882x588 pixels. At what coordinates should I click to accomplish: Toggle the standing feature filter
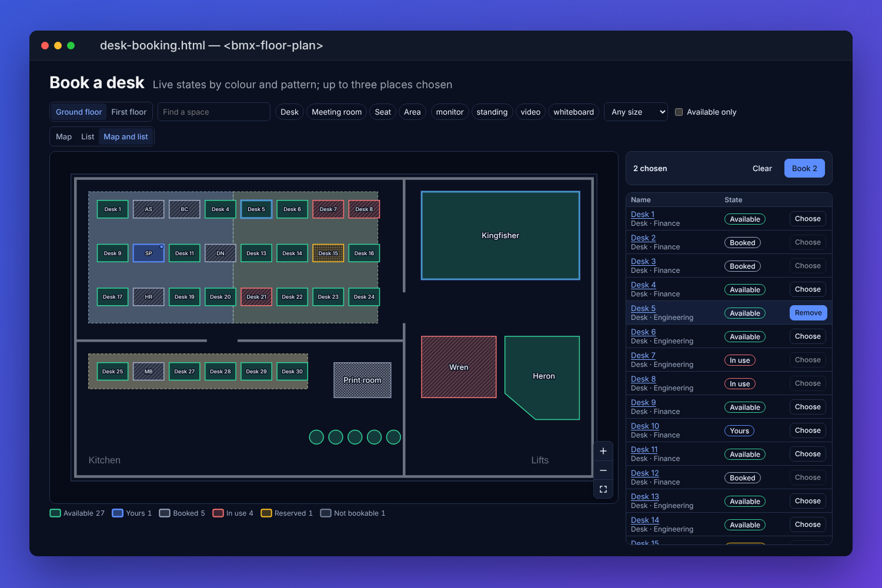click(x=492, y=112)
